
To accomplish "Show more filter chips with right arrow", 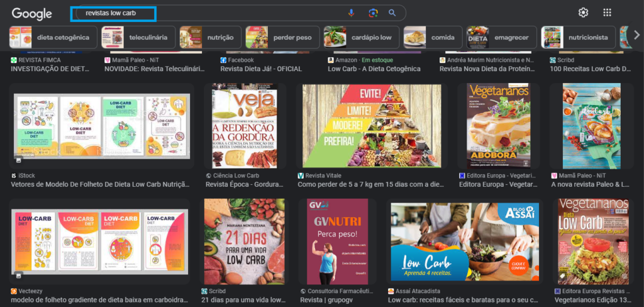I will (x=637, y=36).
